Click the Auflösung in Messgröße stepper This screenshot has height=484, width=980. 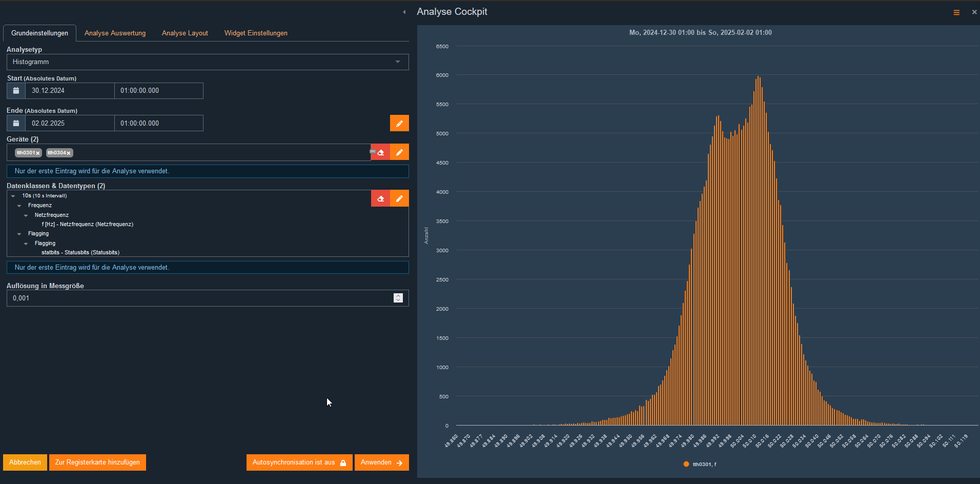[x=398, y=298]
